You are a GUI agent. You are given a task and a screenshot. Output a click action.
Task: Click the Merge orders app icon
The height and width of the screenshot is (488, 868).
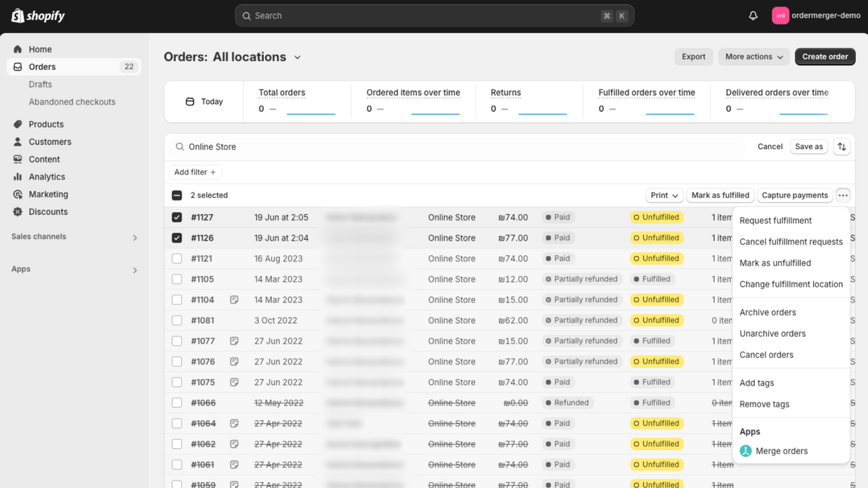(x=746, y=451)
